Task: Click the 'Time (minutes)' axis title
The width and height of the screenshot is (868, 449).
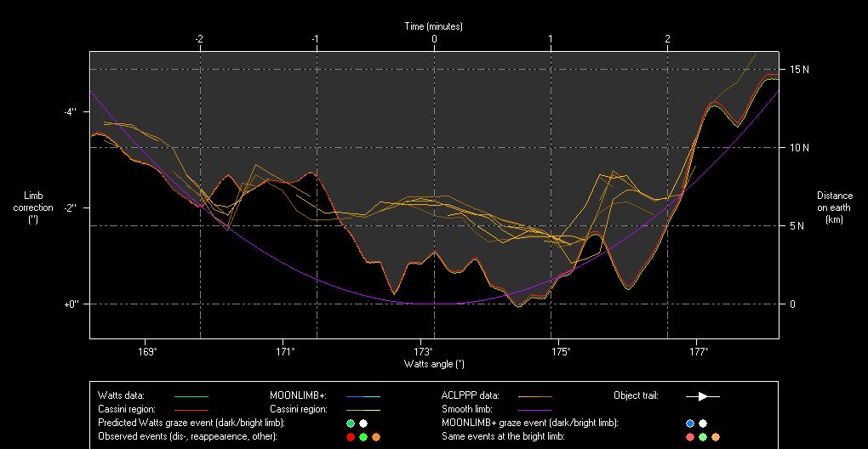Action: (434, 26)
